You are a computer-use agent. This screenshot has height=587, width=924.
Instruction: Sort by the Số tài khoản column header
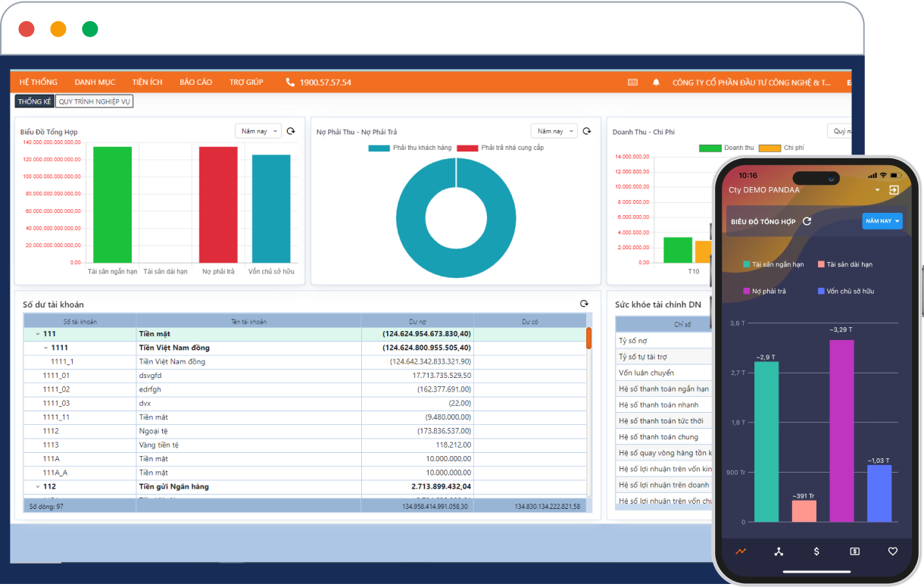click(x=80, y=321)
